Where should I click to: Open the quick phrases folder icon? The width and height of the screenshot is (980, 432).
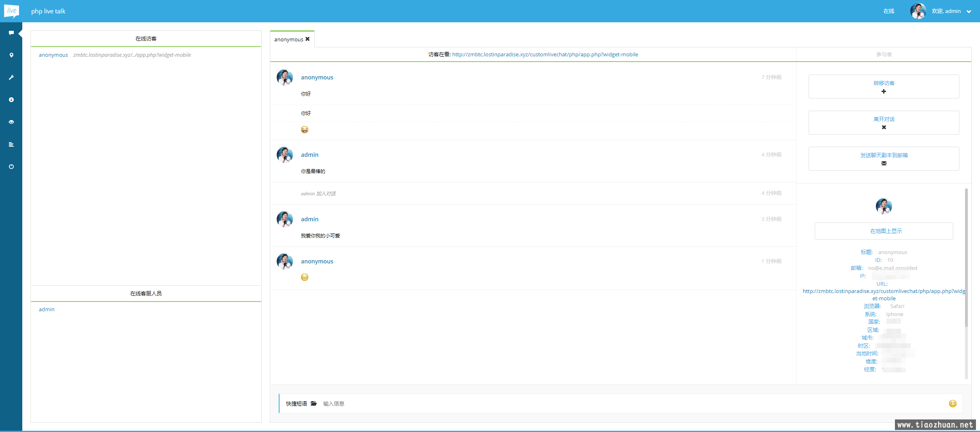[314, 404]
